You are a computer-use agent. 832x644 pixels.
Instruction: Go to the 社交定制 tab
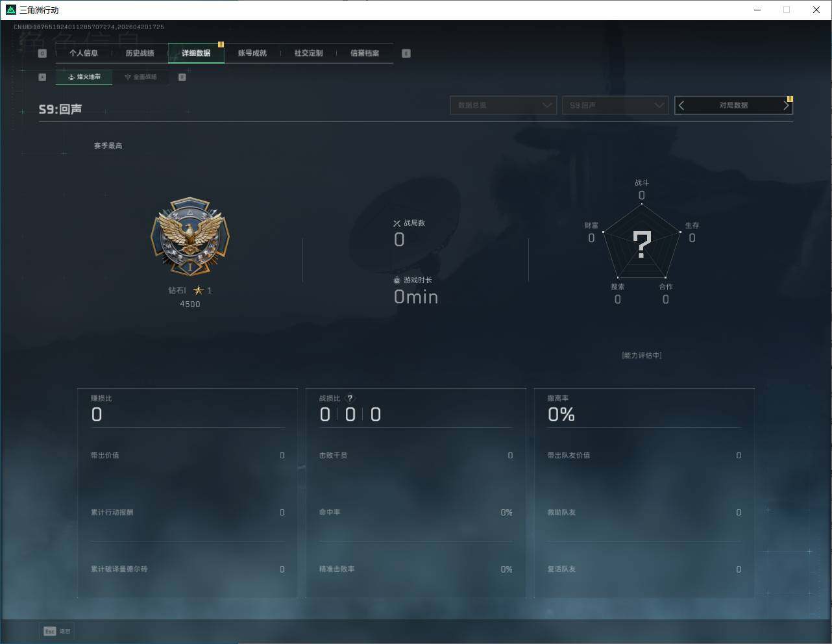coord(308,53)
